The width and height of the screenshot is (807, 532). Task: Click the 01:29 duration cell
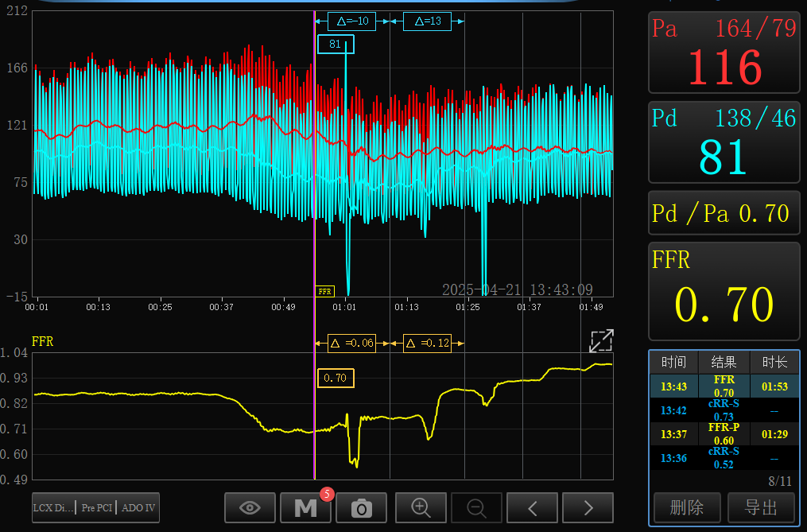pyautogui.click(x=774, y=434)
